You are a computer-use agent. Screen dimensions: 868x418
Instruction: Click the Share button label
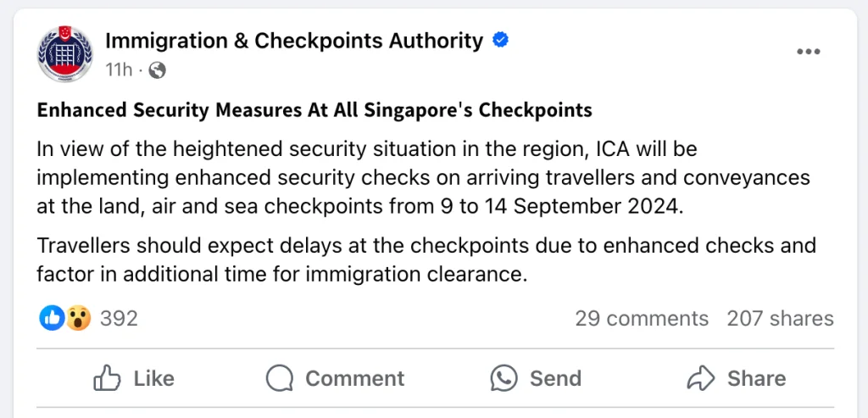756,379
